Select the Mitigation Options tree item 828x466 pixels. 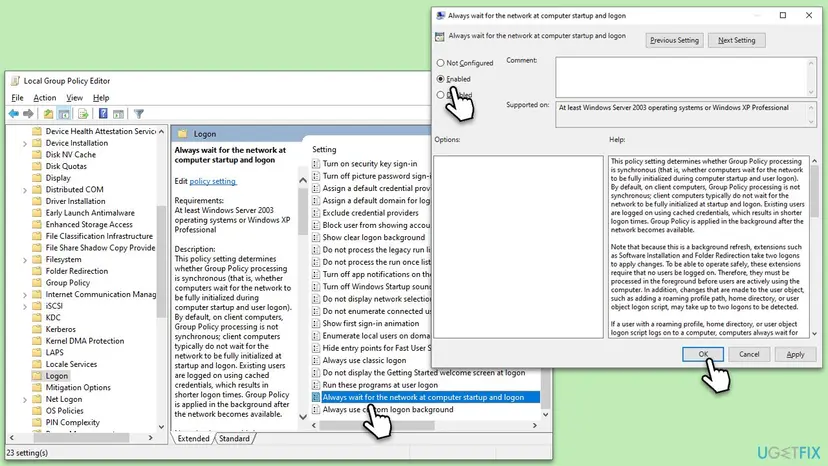[78, 387]
